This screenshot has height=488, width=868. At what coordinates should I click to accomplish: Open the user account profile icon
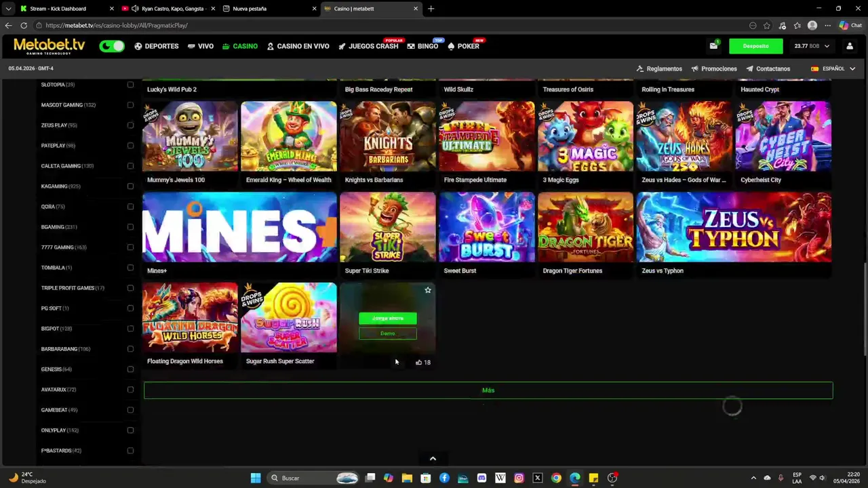click(x=850, y=46)
